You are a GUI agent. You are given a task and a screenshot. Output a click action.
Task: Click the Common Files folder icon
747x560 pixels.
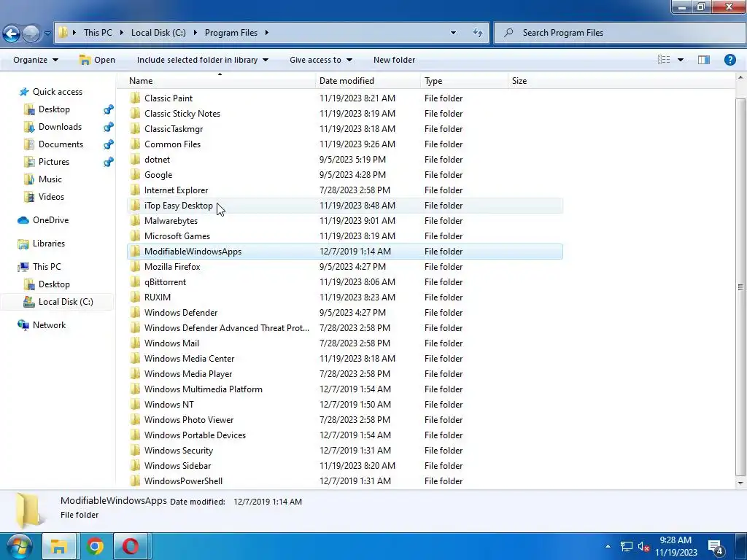click(x=135, y=144)
